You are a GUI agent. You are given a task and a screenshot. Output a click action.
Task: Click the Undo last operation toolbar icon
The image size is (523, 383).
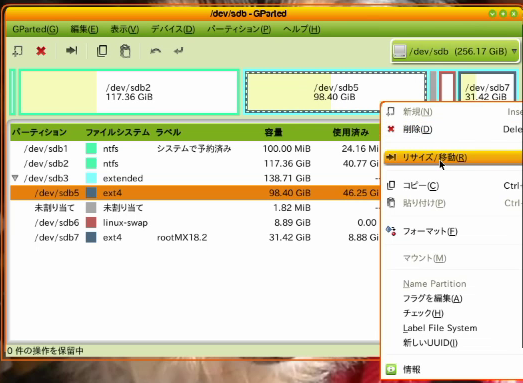click(155, 51)
